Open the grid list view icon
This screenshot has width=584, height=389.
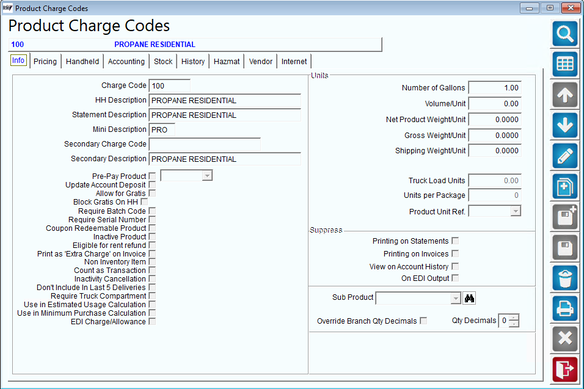pos(565,64)
